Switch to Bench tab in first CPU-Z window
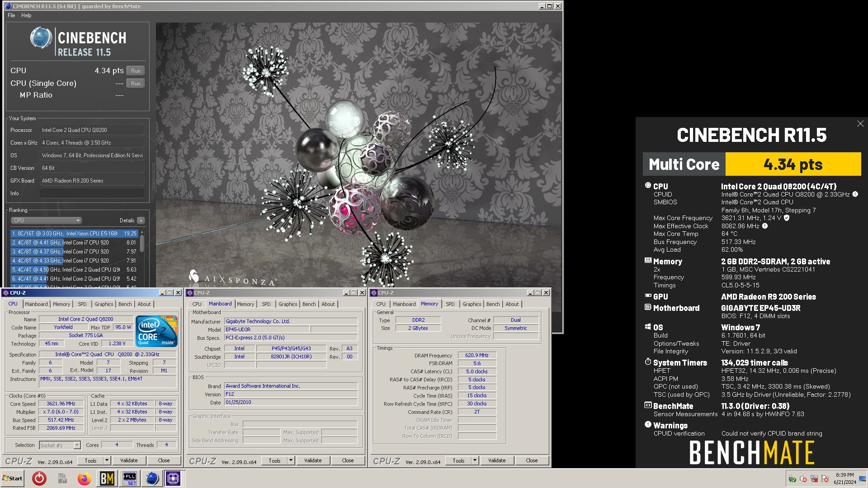 click(125, 304)
